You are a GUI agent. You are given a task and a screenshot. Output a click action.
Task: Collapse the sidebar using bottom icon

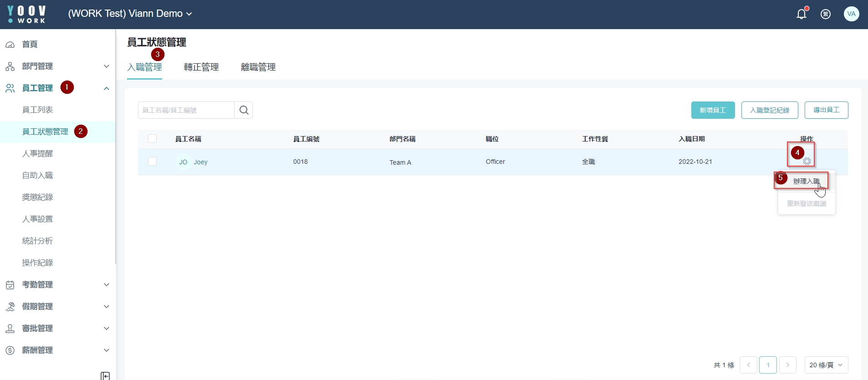click(105, 375)
